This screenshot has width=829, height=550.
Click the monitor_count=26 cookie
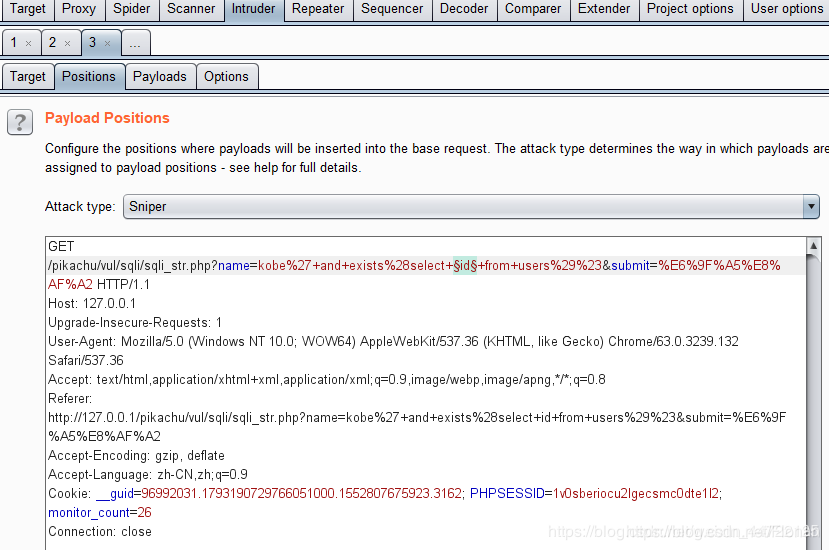100,513
